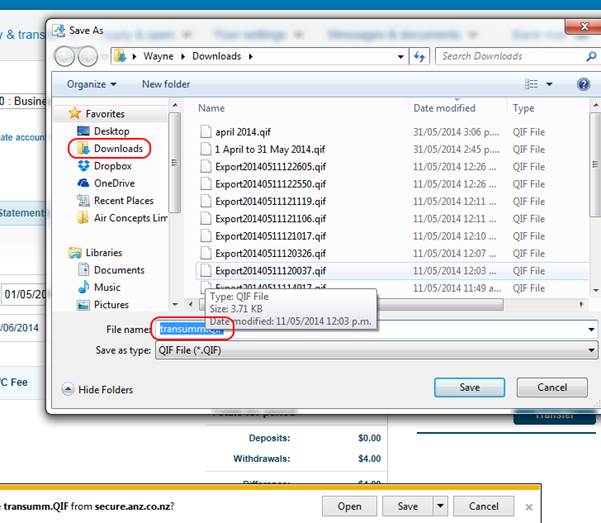The image size is (601, 523).
Task: Click the search magnifier icon
Action: (x=591, y=57)
